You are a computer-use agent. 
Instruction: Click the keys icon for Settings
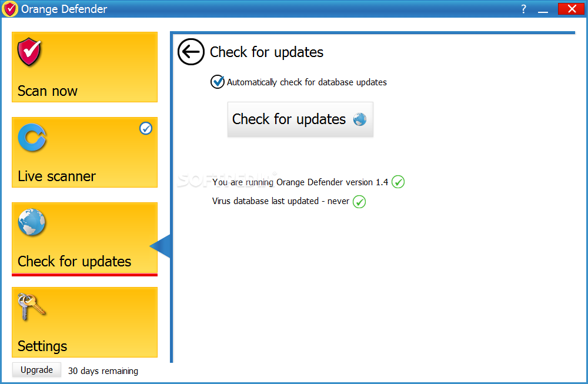[31, 307]
